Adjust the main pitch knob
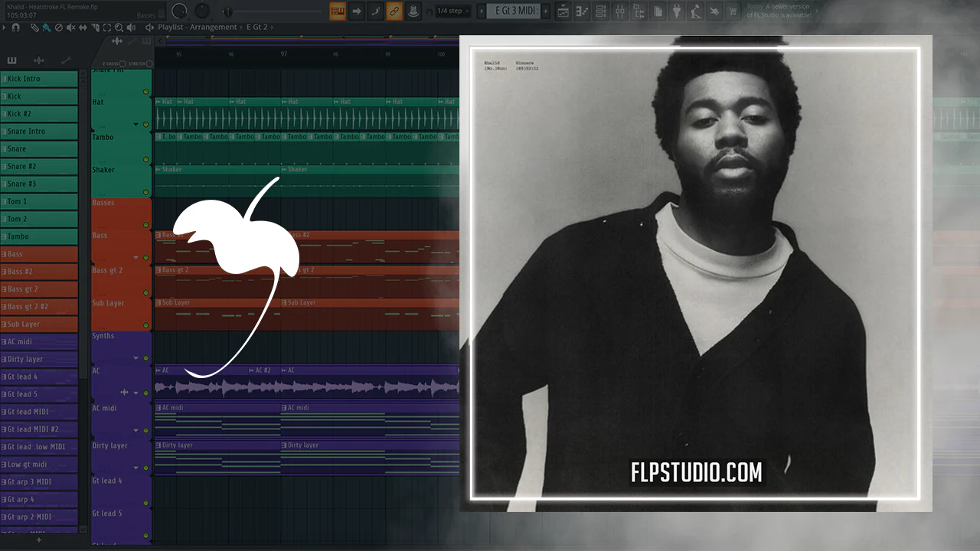 click(202, 11)
